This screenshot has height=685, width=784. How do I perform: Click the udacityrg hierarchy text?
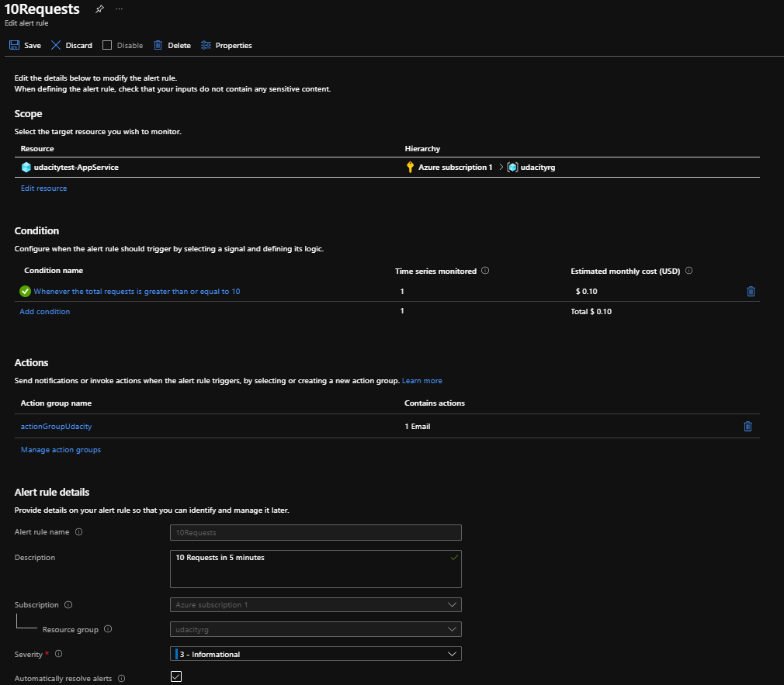[x=537, y=168]
